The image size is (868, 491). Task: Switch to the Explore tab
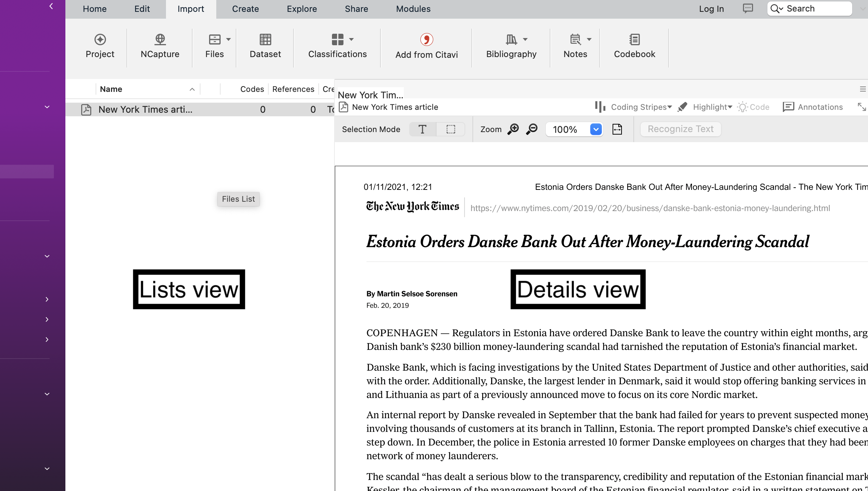[302, 9]
